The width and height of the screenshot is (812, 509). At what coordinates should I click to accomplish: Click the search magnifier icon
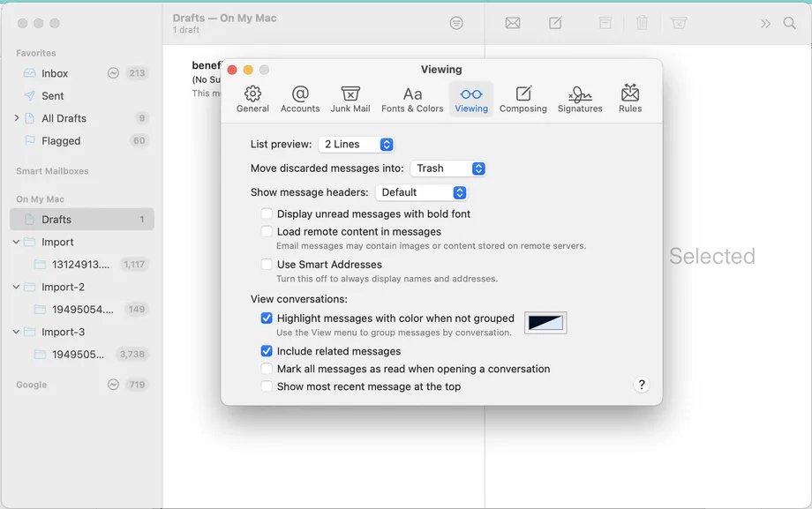(x=790, y=23)
